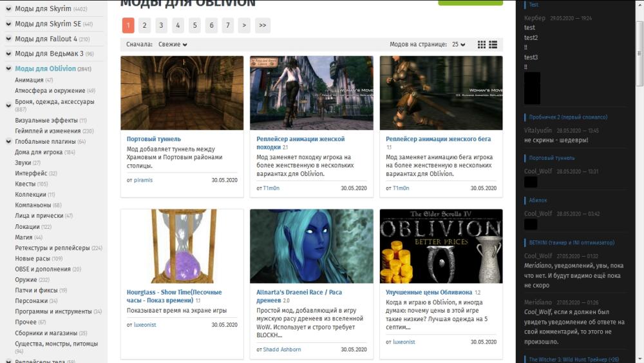644x363 pixels.
Task: Go to page 7
Action: click(227, 25)
